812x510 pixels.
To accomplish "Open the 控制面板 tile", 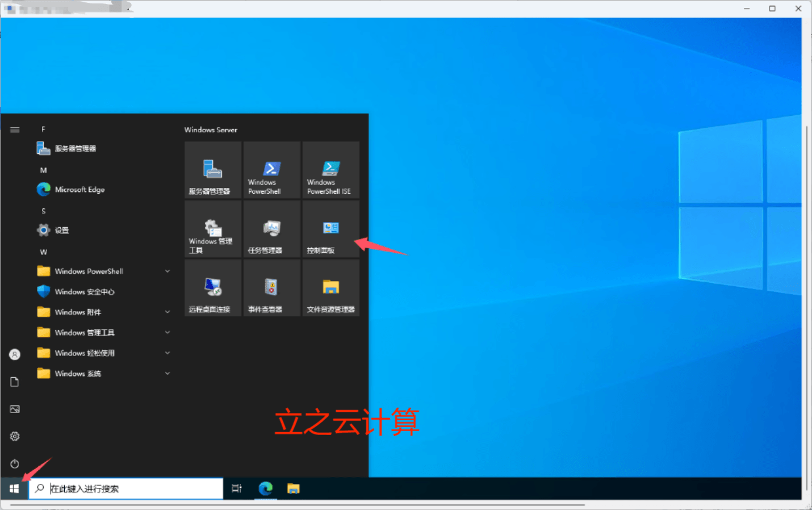I will click(331, 229).
